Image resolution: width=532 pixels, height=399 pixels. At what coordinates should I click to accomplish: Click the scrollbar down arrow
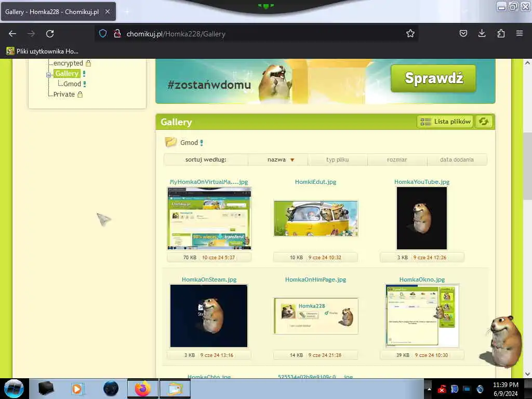pyautogui.click(x=527, y=374)
